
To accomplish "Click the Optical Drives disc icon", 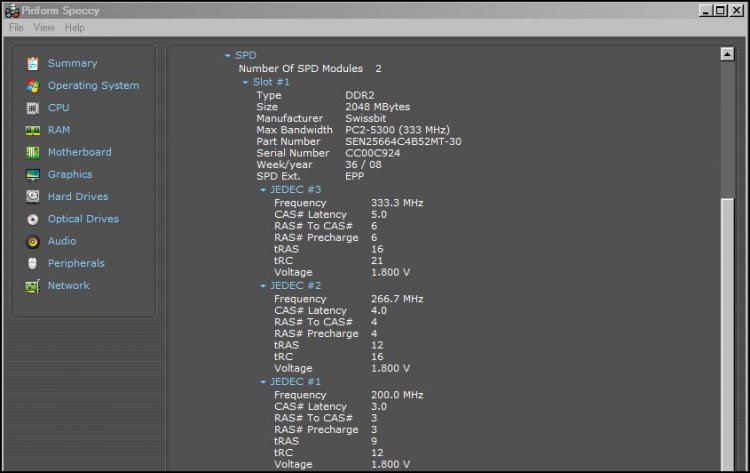I will click(x=33, y=219).
